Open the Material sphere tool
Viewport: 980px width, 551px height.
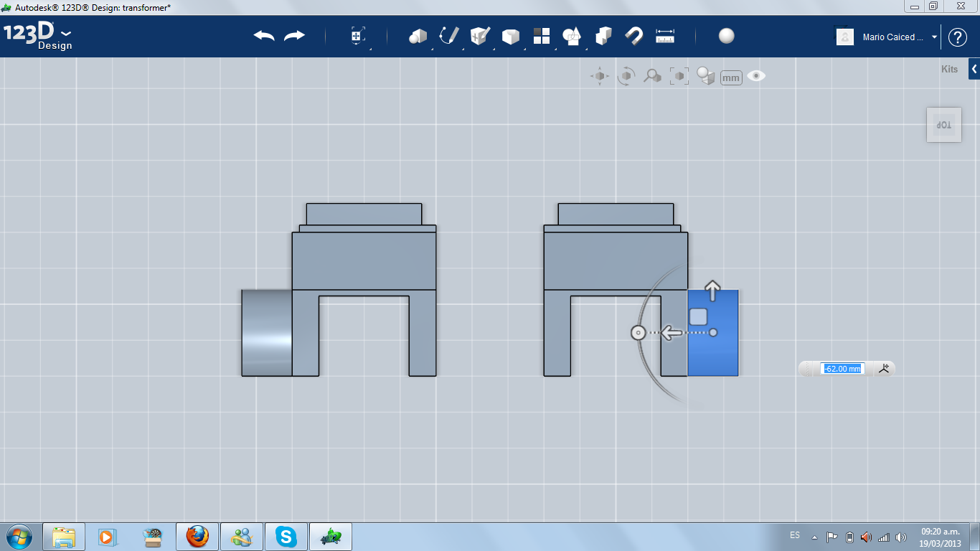(x=726, y=36)
